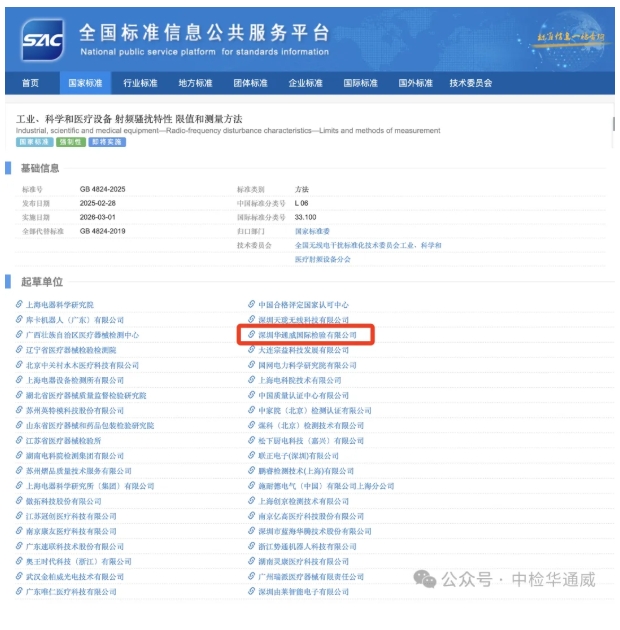
Task: Switch to the 国外标准 tab
Action: pyautogui.click(x=415, y=83)
